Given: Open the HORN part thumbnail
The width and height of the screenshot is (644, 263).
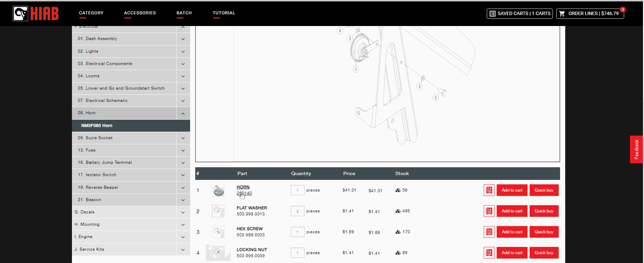Looking at the screenshot, I should coord(218,190).
